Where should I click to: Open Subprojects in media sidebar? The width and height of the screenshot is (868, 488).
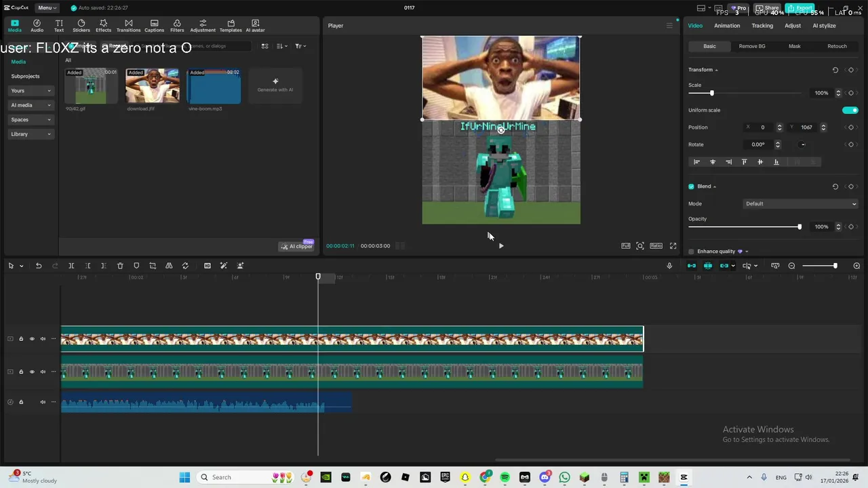(25, 76)
